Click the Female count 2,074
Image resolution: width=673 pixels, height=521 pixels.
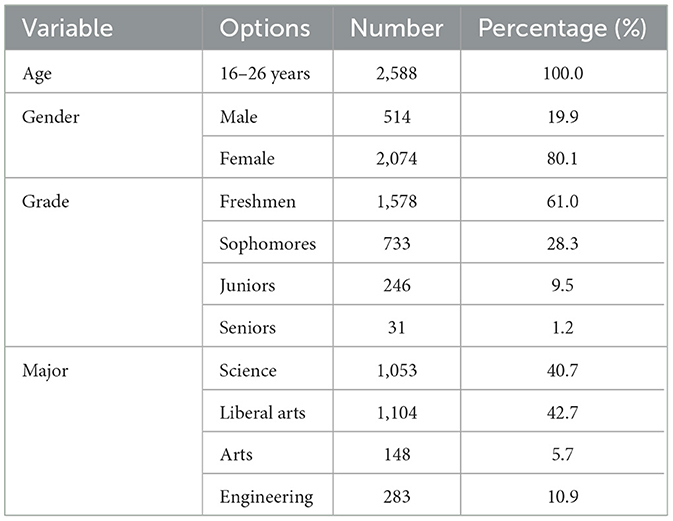click(397, 159)
